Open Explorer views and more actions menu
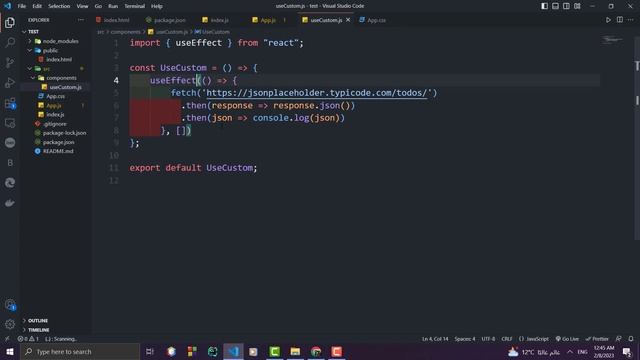This screenshot has width=640, height=360. (x=81, y=20)
